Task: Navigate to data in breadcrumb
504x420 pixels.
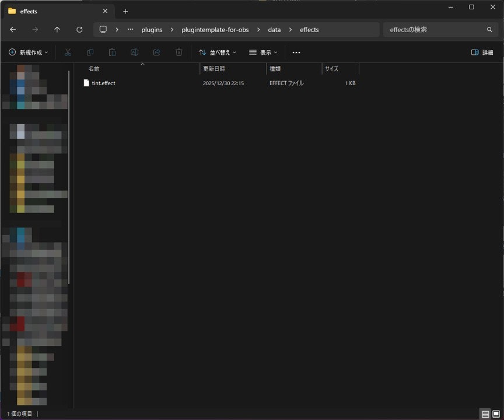Action: pyautogui.click(x=274, y=30)
